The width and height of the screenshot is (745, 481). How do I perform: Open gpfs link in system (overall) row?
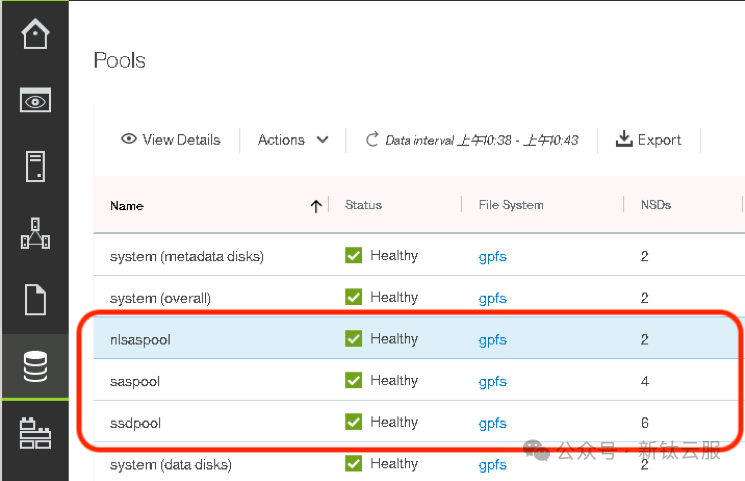[493, 298]
